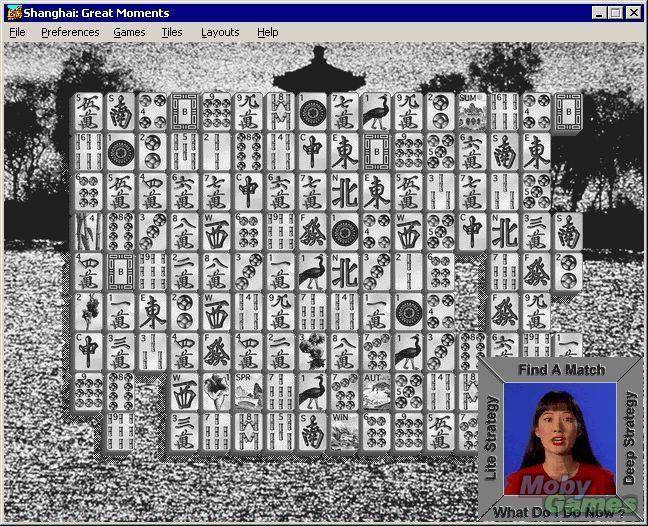Select the 3 wan tile in bottom row
The width and height of the screenshot is (648, 526).
(x=184, y=432)
